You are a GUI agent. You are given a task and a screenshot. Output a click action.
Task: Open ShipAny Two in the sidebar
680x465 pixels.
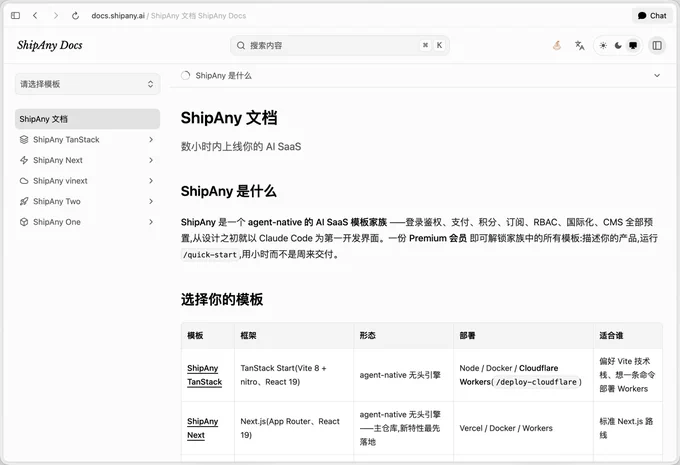coord(88,201)
